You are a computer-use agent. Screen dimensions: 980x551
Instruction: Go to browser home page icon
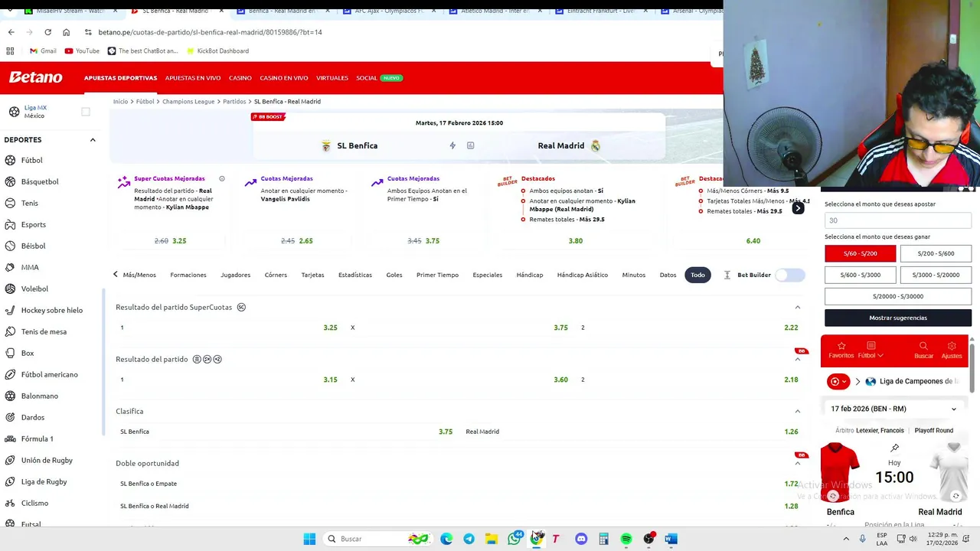(66, 32)
